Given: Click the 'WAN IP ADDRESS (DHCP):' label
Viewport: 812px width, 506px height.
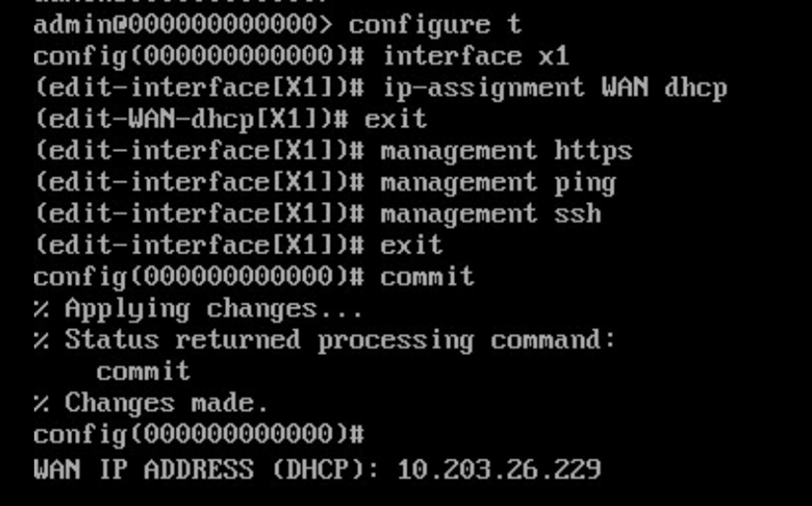Looking at the screenshot, I should click(x=206, y=469).
